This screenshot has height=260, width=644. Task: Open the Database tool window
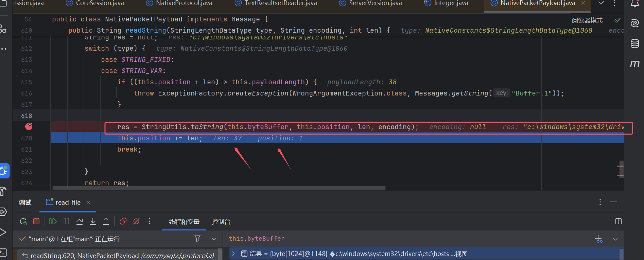[634, 44]
